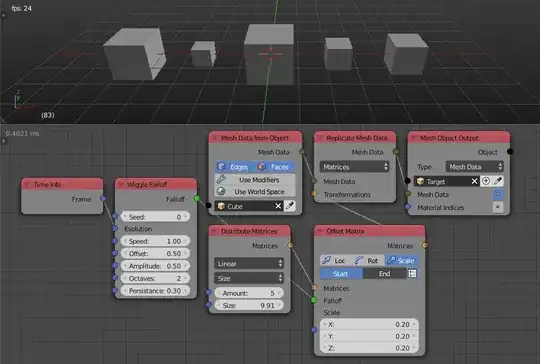Click the leftmost cube in the viewport
The width and height of the screenshot is (540, 364).
(135, 54)
